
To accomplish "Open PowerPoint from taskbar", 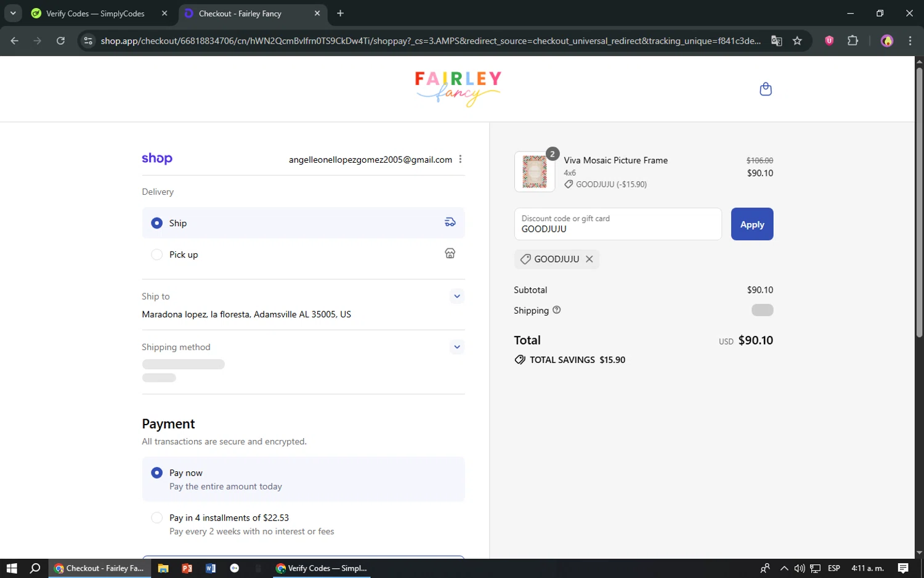I will click(187, 568).
